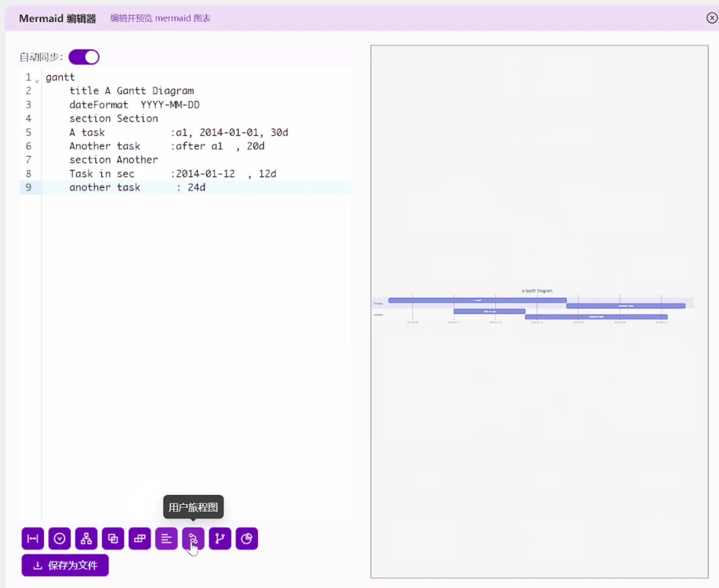Insert the hierarchy flowchart template icon
719x588 pixels.
coord(87,538)
